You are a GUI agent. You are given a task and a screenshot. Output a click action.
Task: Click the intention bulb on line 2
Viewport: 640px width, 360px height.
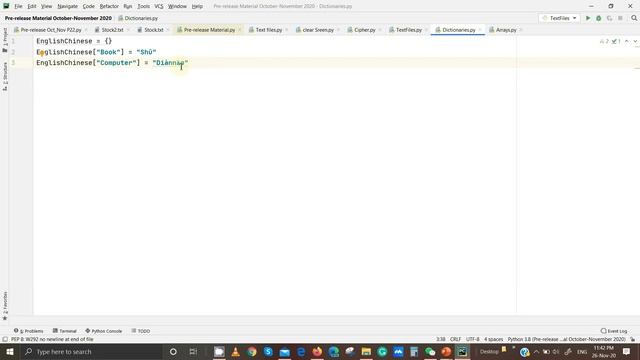pos(42,53)
